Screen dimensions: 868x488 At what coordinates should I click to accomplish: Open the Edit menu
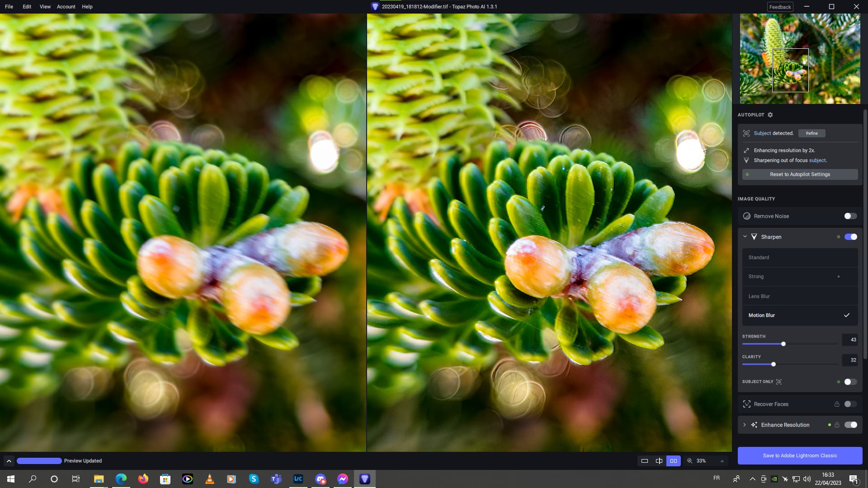26,6
